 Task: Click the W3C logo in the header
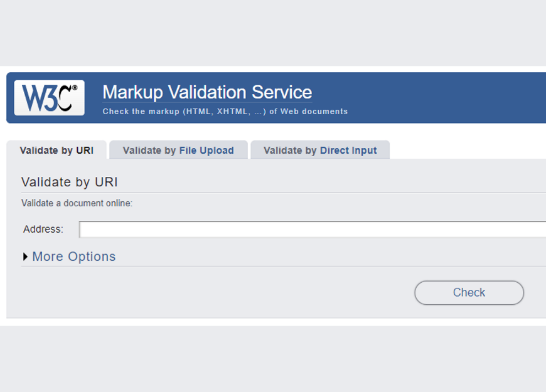49,98
